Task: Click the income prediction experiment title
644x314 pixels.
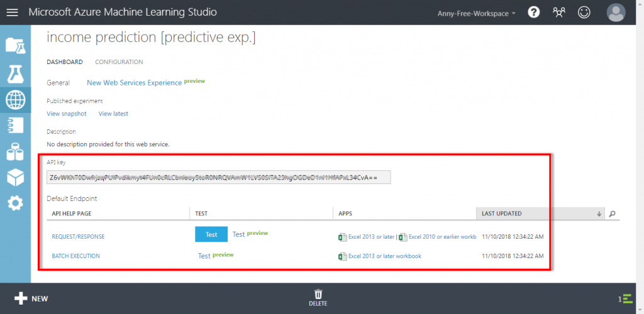Action: pos(151,38)
